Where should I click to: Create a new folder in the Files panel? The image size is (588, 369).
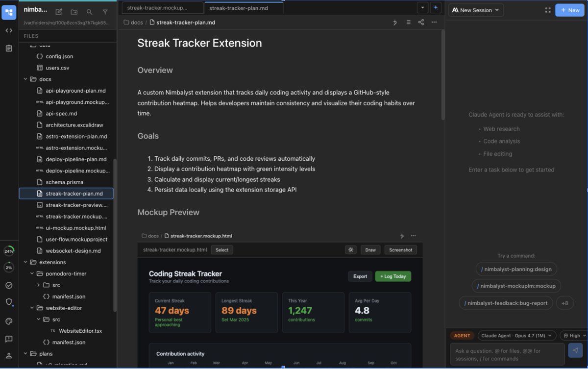coord(74,12)
